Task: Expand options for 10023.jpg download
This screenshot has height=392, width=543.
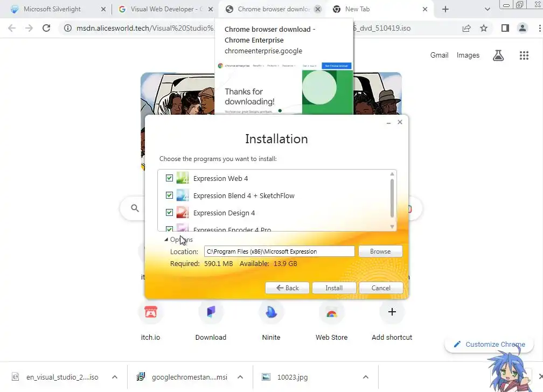Action: point(366,377)
